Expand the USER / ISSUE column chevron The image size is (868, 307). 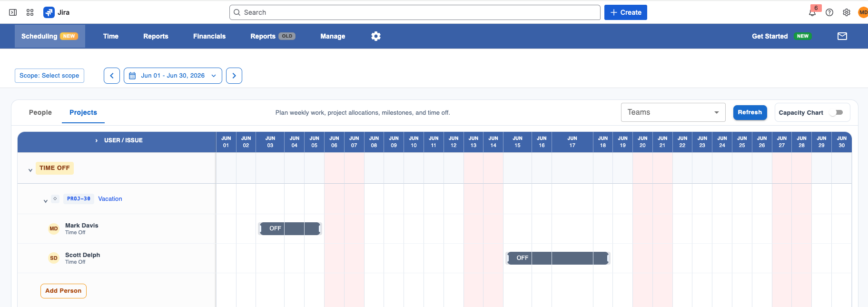(x=97, y=140)
